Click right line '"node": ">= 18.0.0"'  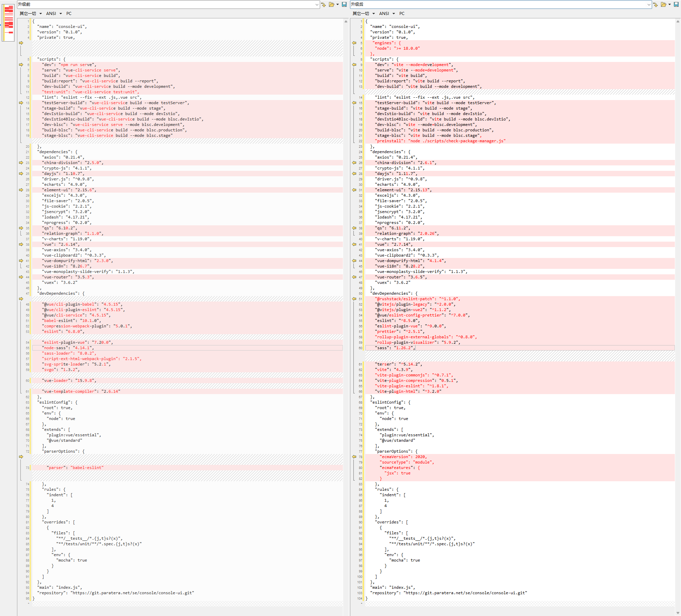pos(397,48)
